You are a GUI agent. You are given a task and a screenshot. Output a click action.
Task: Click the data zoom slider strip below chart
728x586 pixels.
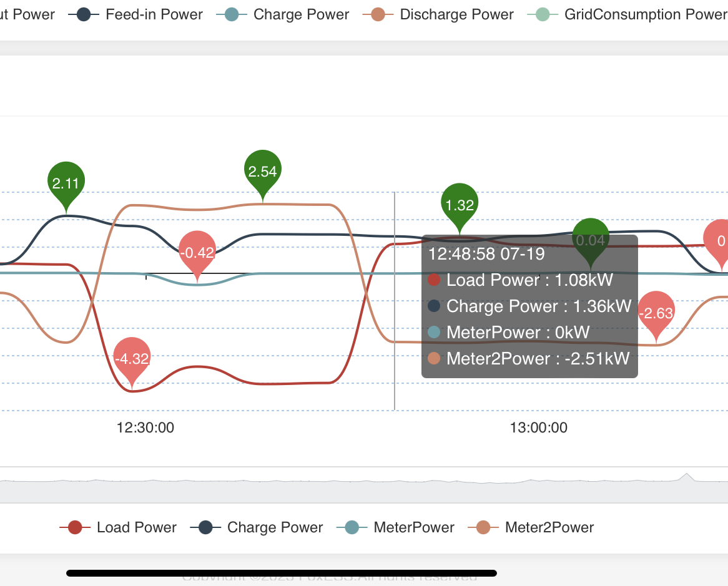coord(364,485)
